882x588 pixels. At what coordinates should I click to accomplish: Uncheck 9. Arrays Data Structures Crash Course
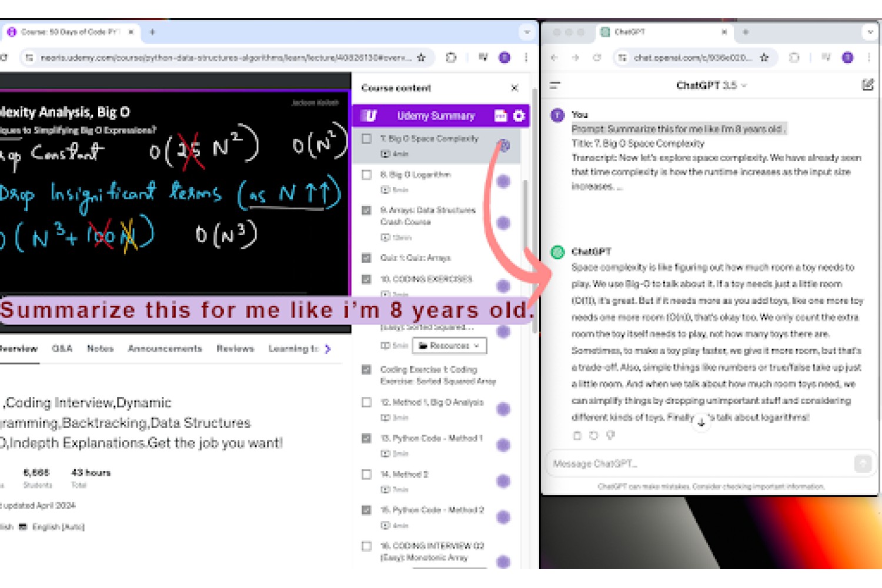coord(367,210)
